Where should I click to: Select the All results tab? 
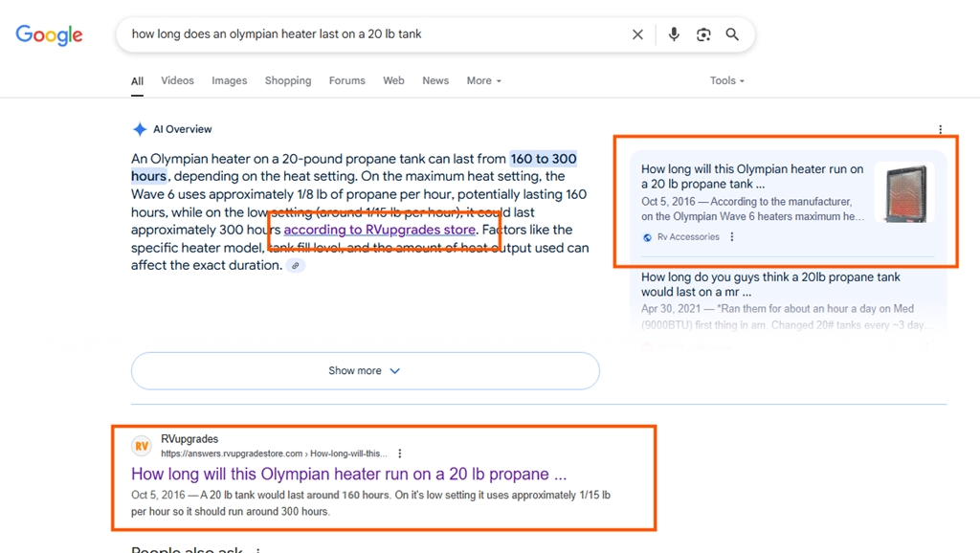point(137,81)
